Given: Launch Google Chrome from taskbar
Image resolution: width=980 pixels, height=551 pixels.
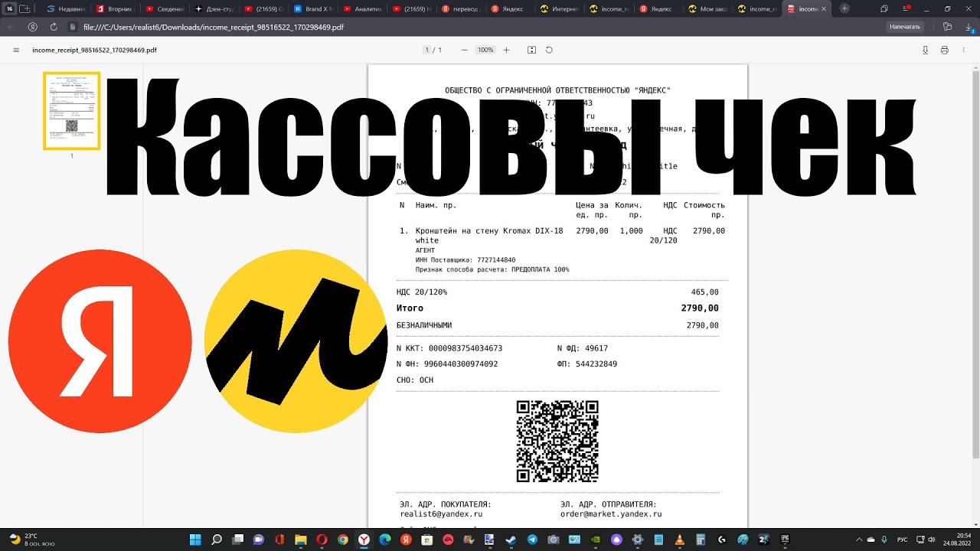Looking at the screenshot, I should (343, 540).
